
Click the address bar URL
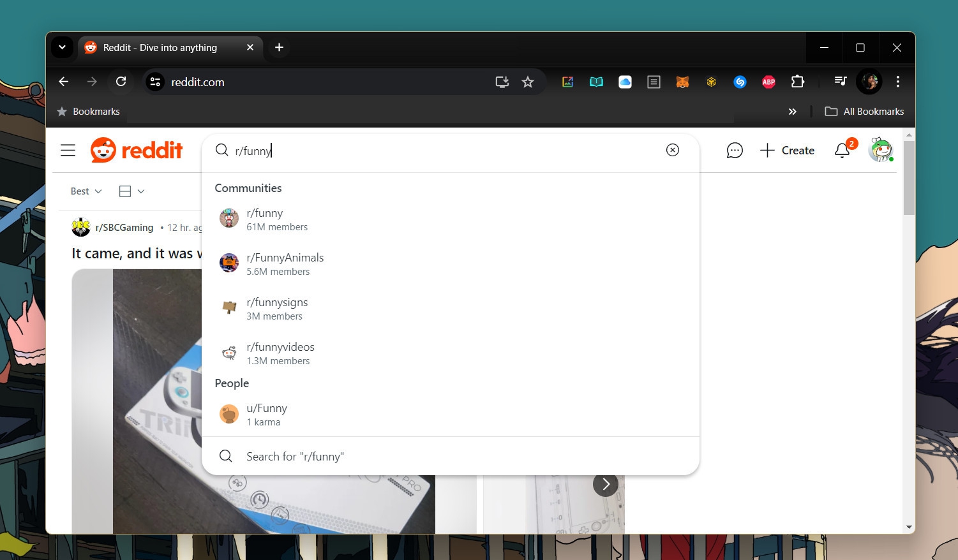click(x=198, y=82)
